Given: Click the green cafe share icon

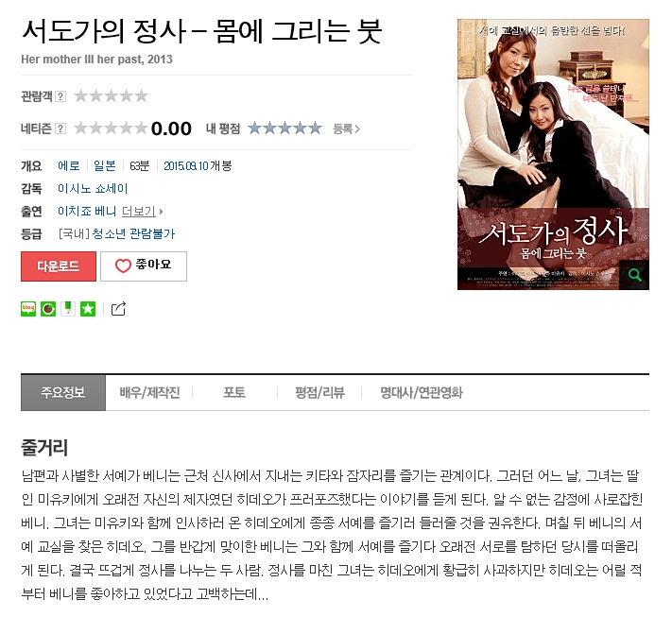Looking at the screenshot, I should 48,309.
